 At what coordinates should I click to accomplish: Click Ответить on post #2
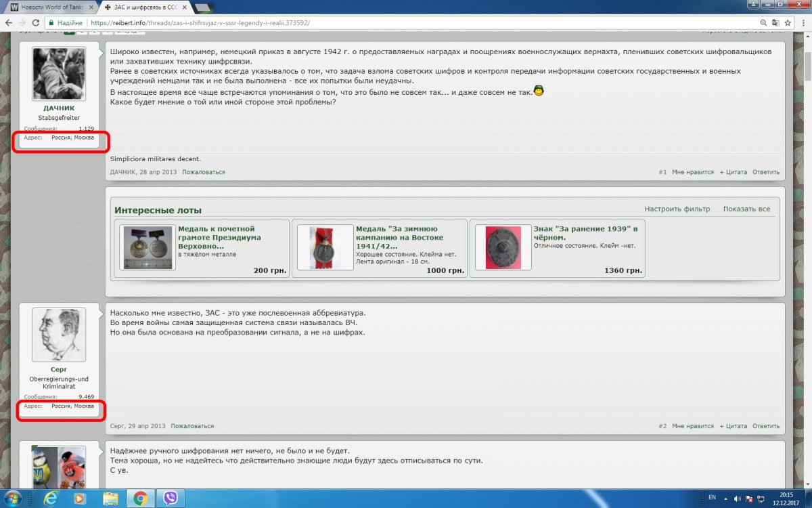[766, 426]
